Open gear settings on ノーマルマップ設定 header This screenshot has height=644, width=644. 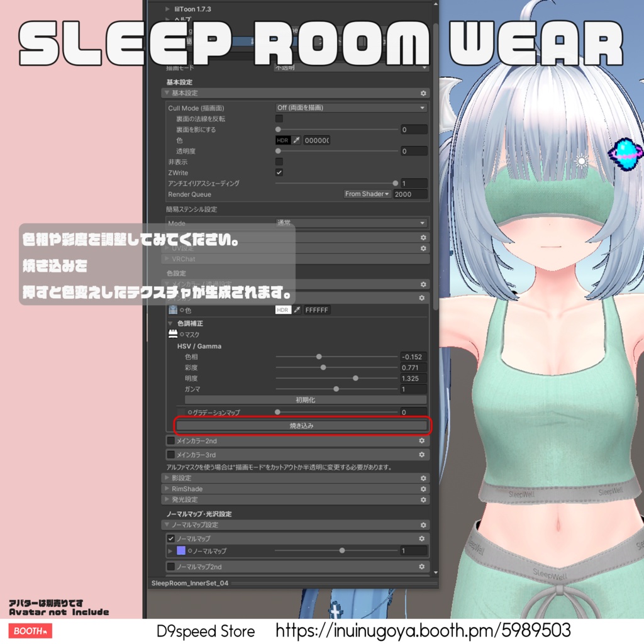423,525
